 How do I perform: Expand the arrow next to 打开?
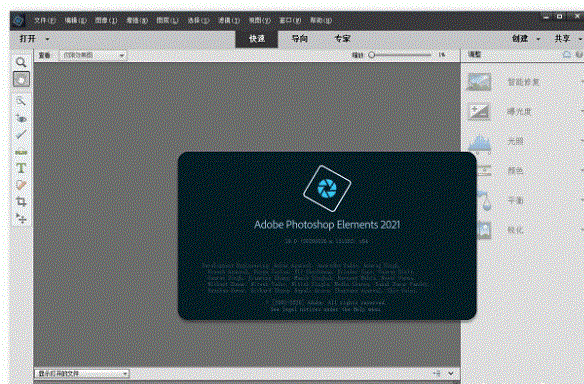coord(47,39)
